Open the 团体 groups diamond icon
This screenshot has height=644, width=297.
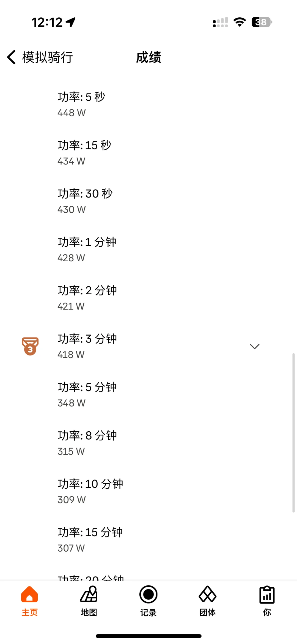tap(208, 594)
